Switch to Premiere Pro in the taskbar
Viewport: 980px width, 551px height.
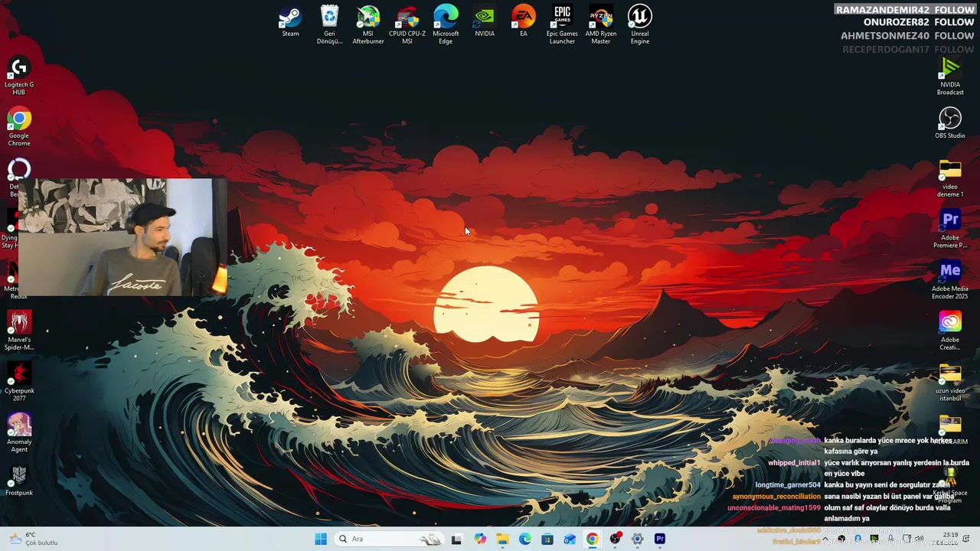(x=660, y=539)
